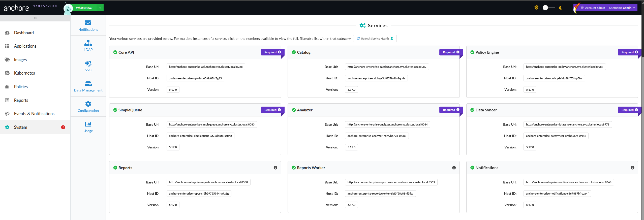Open the Username admin dropdown
Image resolution: width=644 pixels, height=220 pixels.
coord(622,8)
